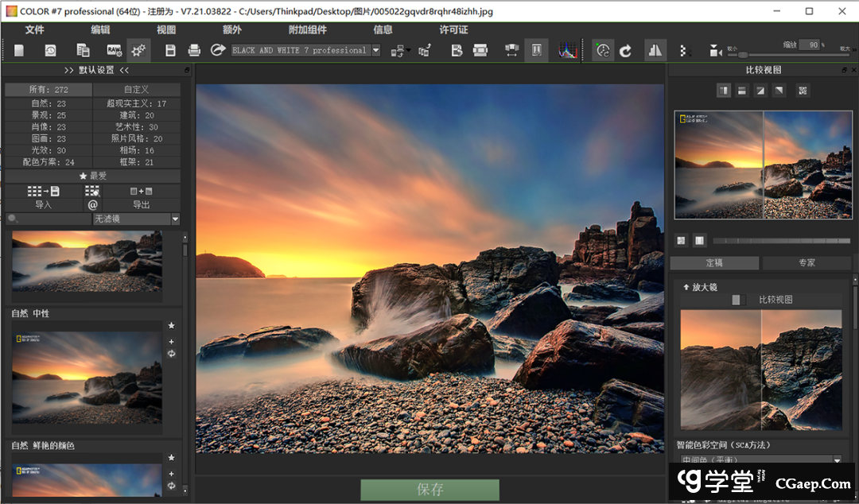This screenshot has width=859, height=504.
Task: Open the 文件 menu
Action: click(34, 29)
